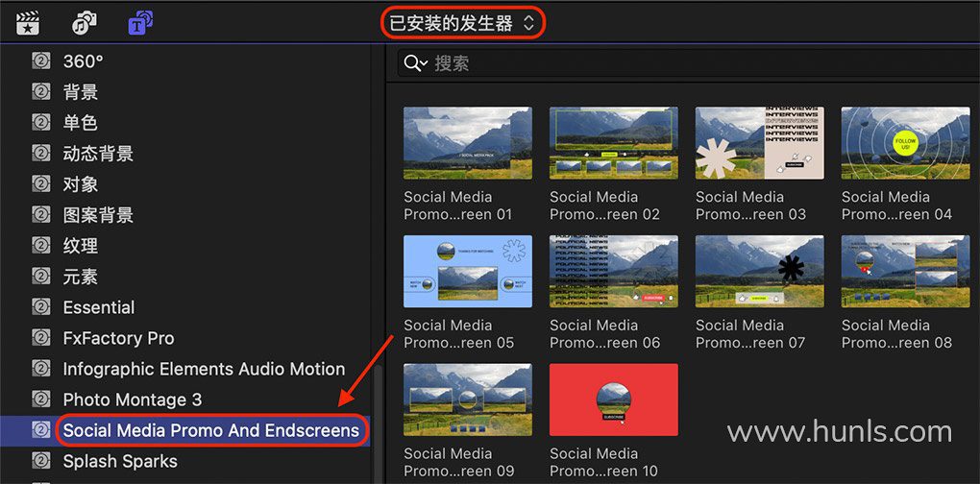Image resolution: width=980 pixels, height=484 pixels.
Task: Select the Essential category
Action: tap(99, 306)
